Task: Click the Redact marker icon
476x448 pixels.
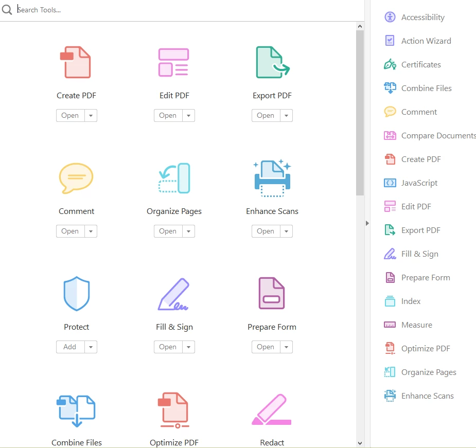Action: click(x=271, y=409)
